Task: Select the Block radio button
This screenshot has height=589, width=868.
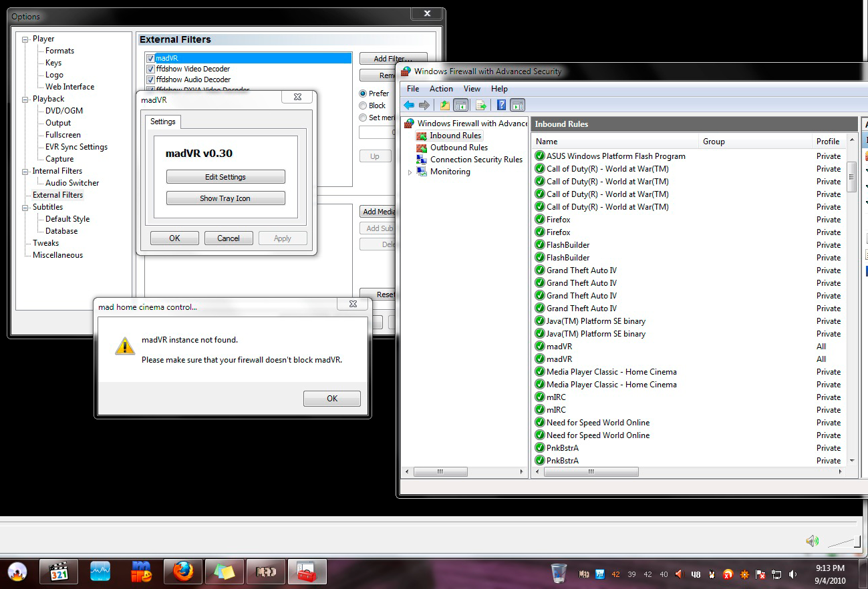Action: pos(363,106)
